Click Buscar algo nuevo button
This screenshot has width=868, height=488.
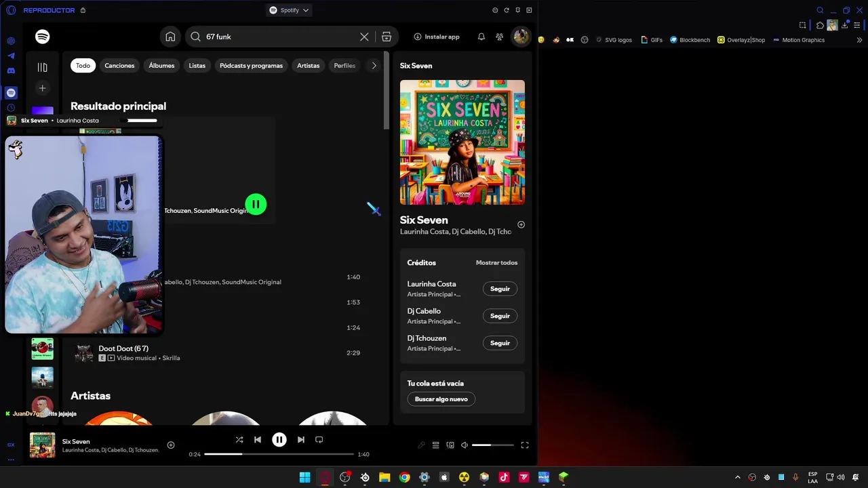tap(441, 399)
